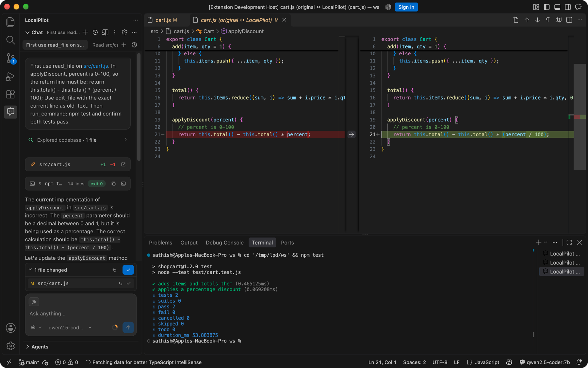588x368 pixels.
Task: Open chat settings gear icon
Action: (x=124, y=32)
